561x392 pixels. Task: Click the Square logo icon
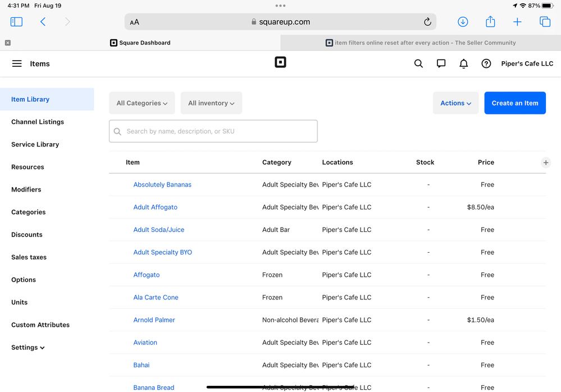coord(280,63)
